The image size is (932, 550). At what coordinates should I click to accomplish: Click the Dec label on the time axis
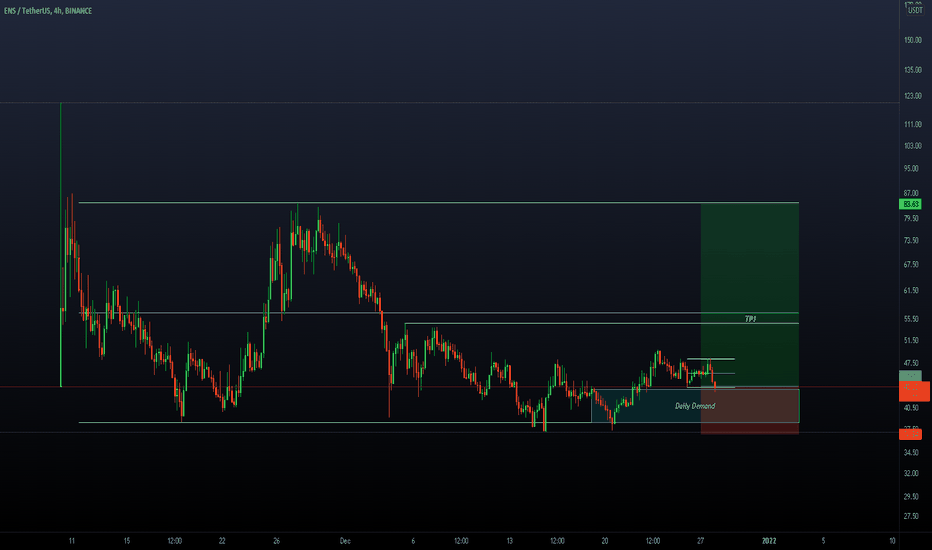(x=345, y=541)
